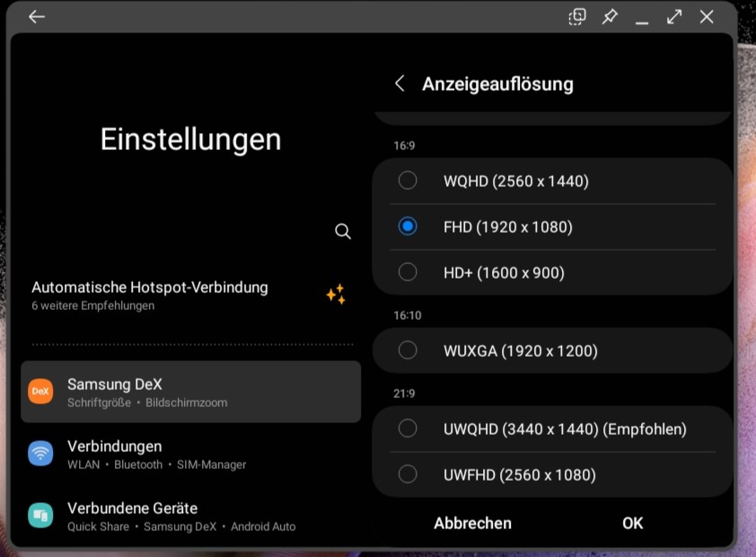Open the Verbindungen settings entry
The width and height of the screenshot is (756, 557).
click(190, 454)
